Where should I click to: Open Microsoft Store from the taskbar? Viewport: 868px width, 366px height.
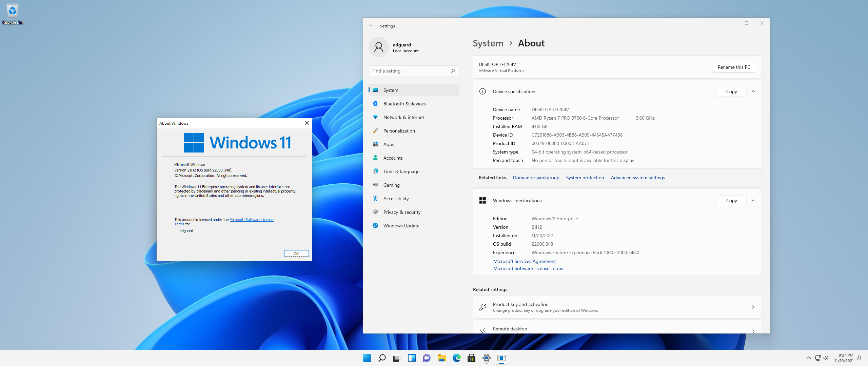[x=471, y=358]
